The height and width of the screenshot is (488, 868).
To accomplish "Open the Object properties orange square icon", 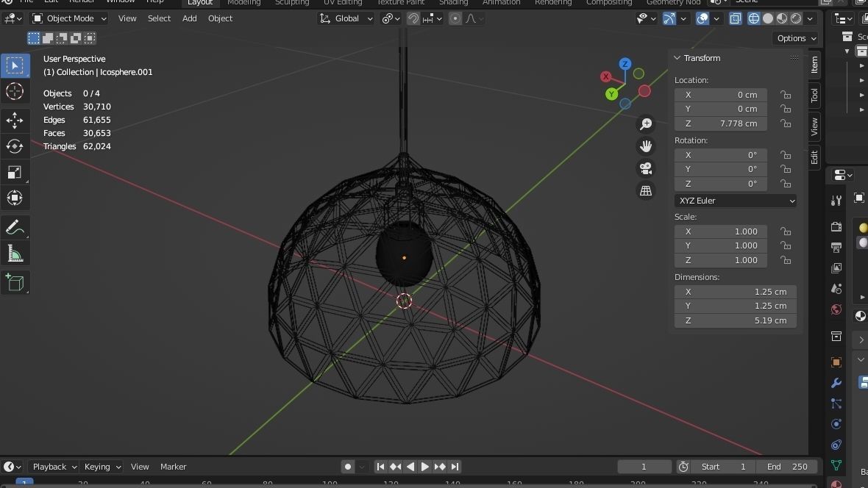I will [x=836, y=362].
